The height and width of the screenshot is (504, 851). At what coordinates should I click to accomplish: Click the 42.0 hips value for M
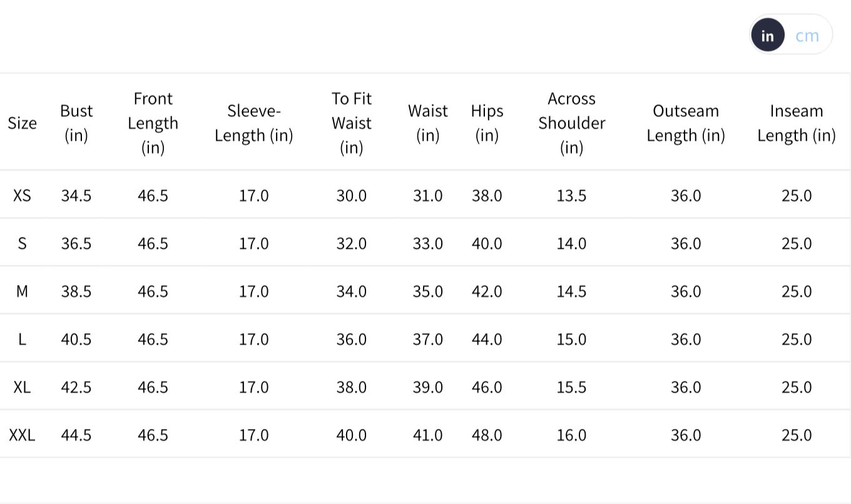[487, 291]
